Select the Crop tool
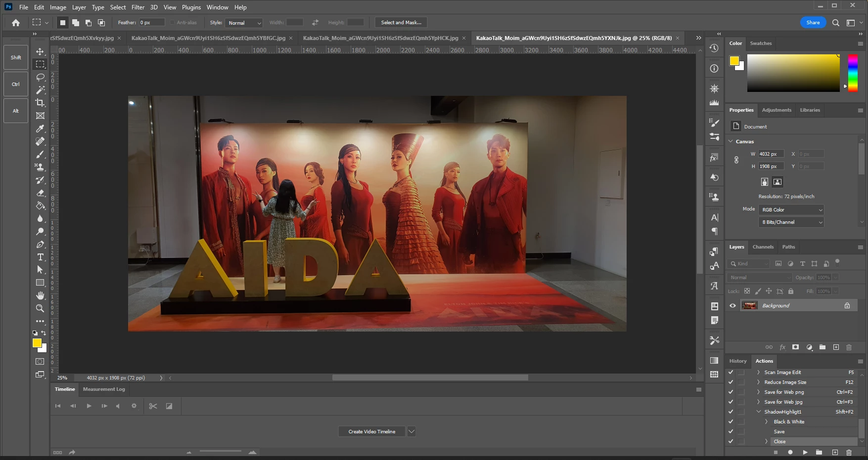 [x=41, y=103]
